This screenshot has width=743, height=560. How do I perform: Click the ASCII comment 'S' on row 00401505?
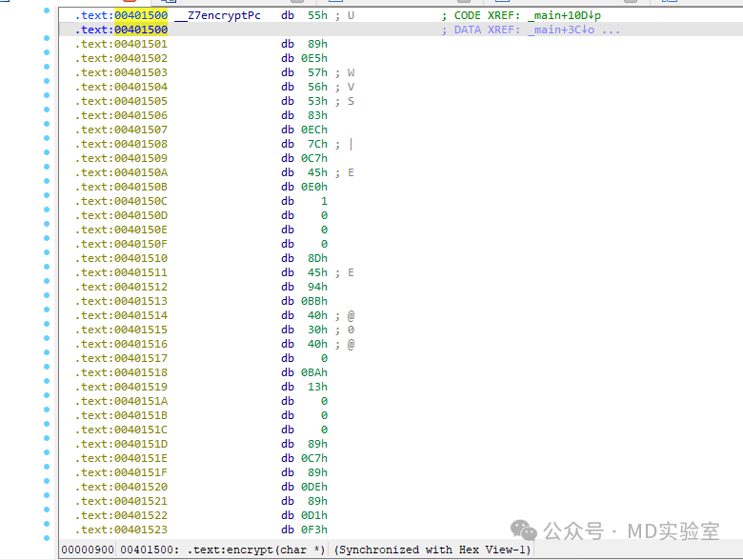coord(351,101)
